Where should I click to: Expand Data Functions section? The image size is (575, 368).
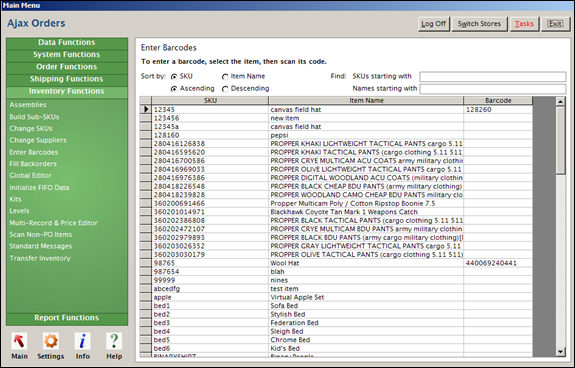(67, 43)
